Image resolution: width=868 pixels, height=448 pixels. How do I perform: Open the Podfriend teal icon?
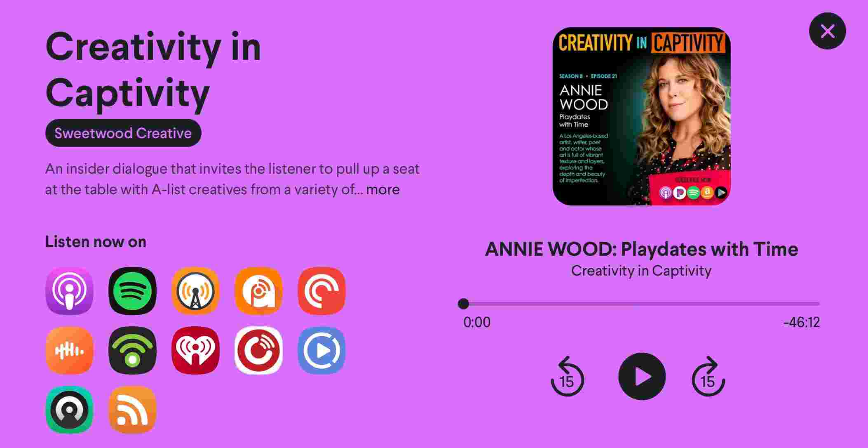click(x=69, y=410)
